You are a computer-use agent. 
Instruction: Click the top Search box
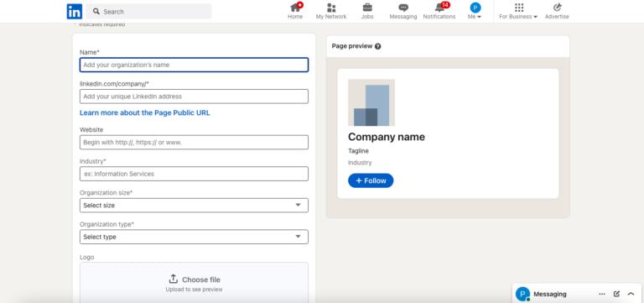(x=148, y=12)
